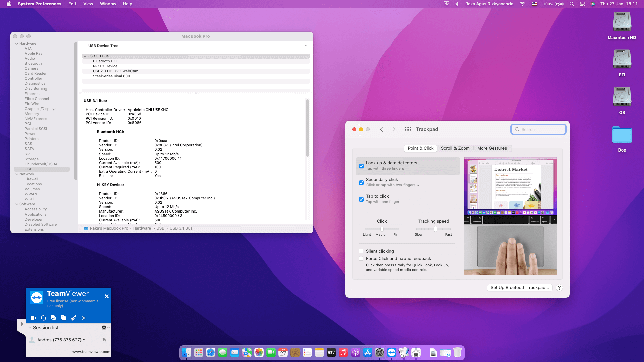Click the TeamViewer video call icon
The height and width of the screenshot is (362, 644).
33,318
